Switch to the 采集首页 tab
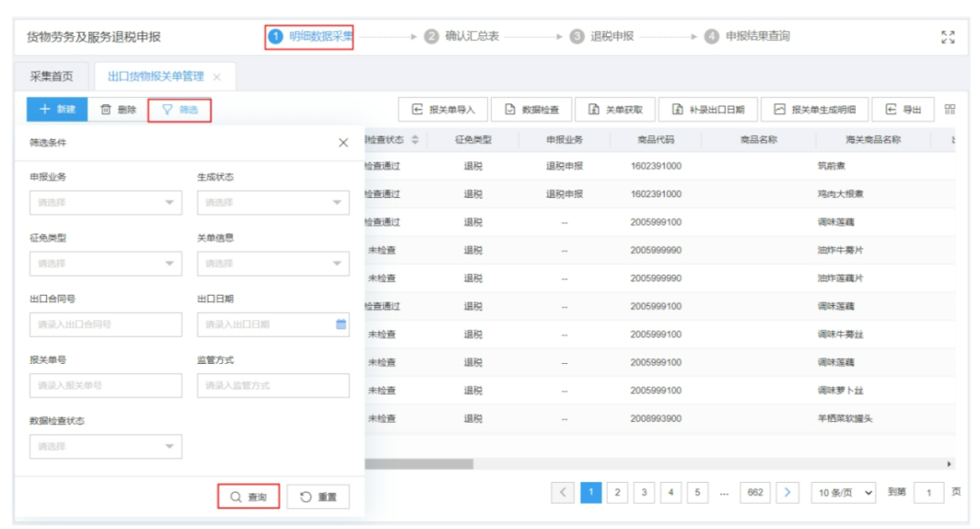Viewport: 980px width, 529px height. point(52,76)
